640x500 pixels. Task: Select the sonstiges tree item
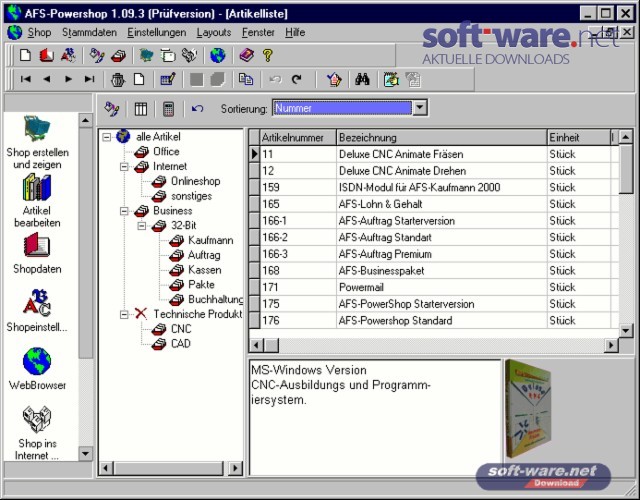pyautogui.click(x=191, y=196)
